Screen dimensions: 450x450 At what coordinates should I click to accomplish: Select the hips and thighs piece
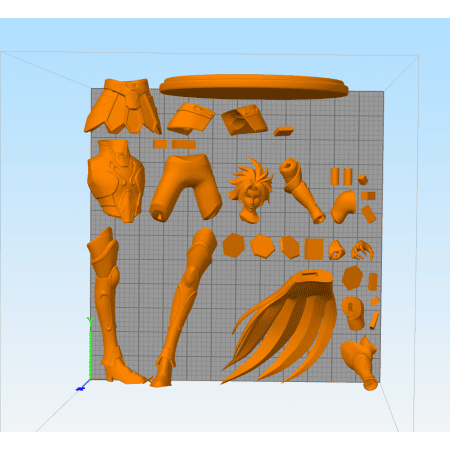(185, 187)
